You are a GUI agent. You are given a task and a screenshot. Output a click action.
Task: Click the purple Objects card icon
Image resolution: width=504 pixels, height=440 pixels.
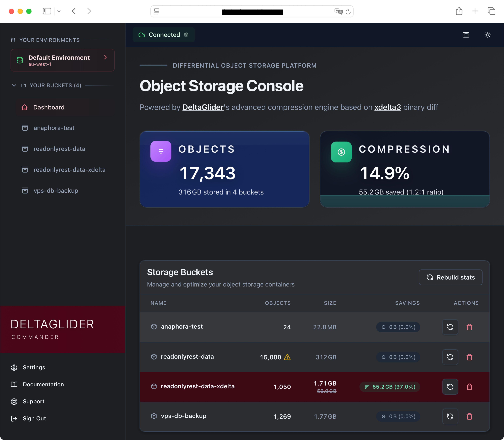161,151
